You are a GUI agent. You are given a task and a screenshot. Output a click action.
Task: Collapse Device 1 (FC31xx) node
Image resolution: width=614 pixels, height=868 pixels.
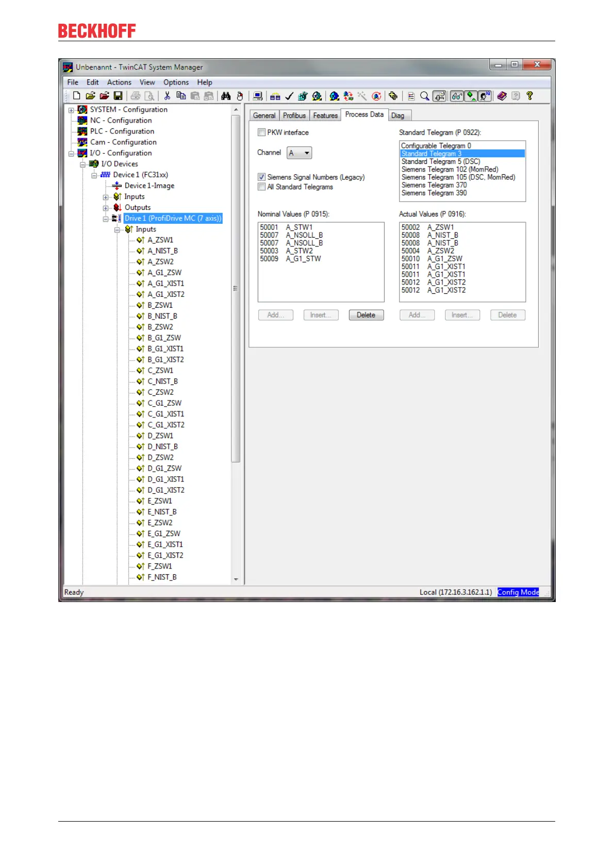94,175
